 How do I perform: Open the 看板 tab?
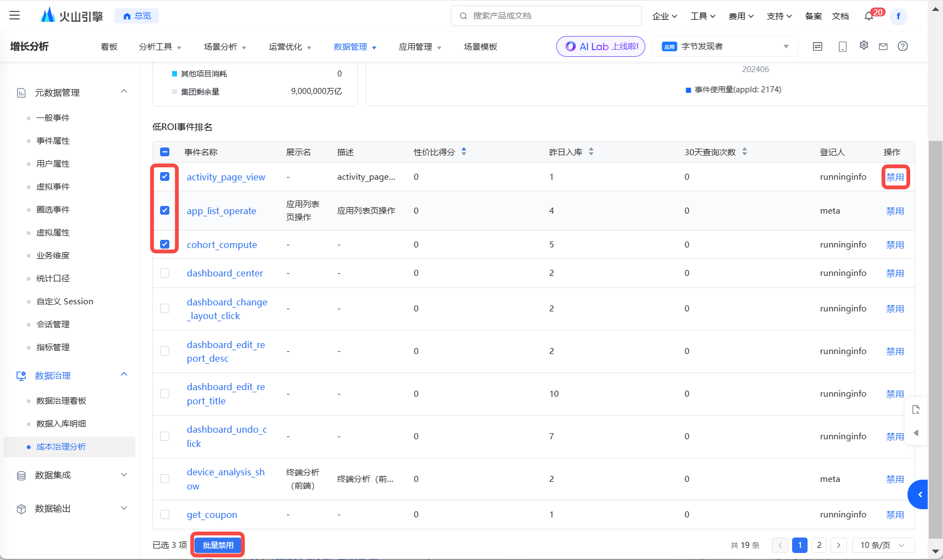click(x=109, y=47)
